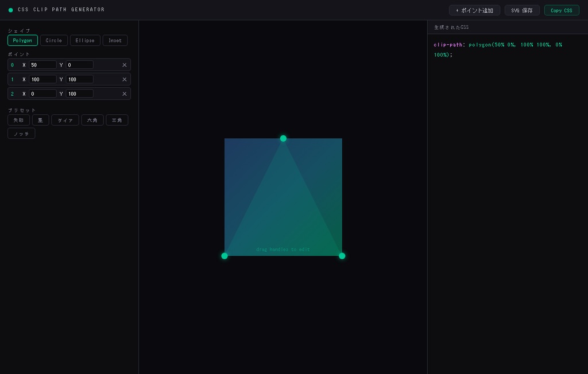Viewport: 588px width, 374px height.
Task: Focus the X field of point 1
Action: click(42, 80)
